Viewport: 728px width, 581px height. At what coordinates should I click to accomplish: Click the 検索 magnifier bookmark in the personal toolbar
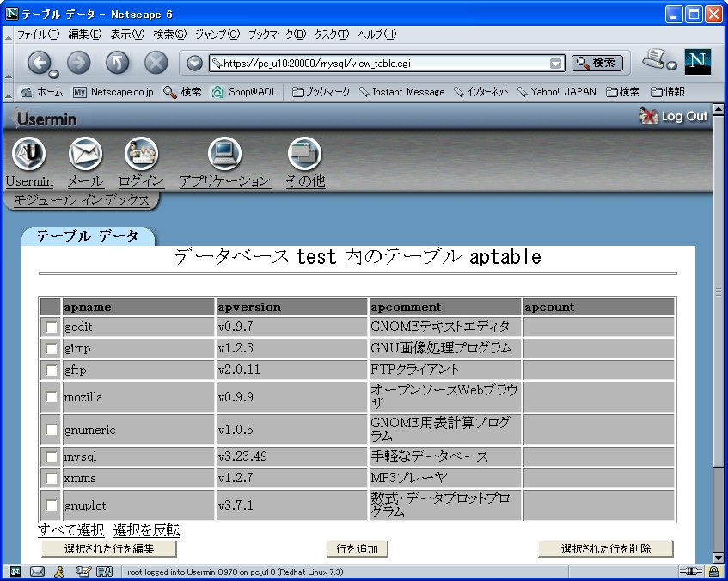point(182,92)
